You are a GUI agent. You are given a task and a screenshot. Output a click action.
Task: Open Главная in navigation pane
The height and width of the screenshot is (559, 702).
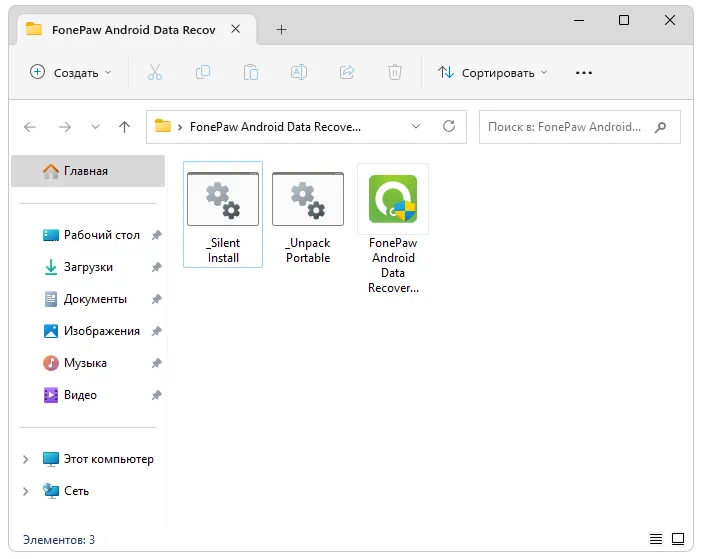tap(88, 171)
